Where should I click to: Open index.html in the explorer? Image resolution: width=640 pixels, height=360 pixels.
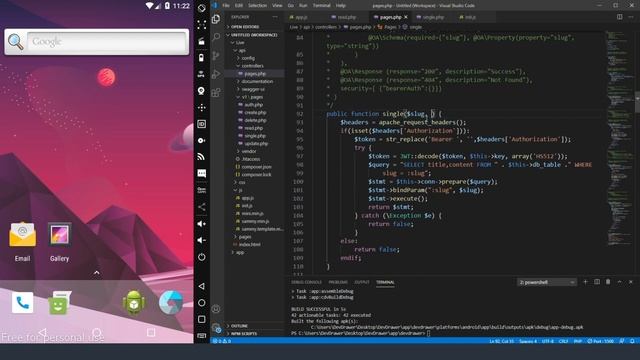(249, 244)
